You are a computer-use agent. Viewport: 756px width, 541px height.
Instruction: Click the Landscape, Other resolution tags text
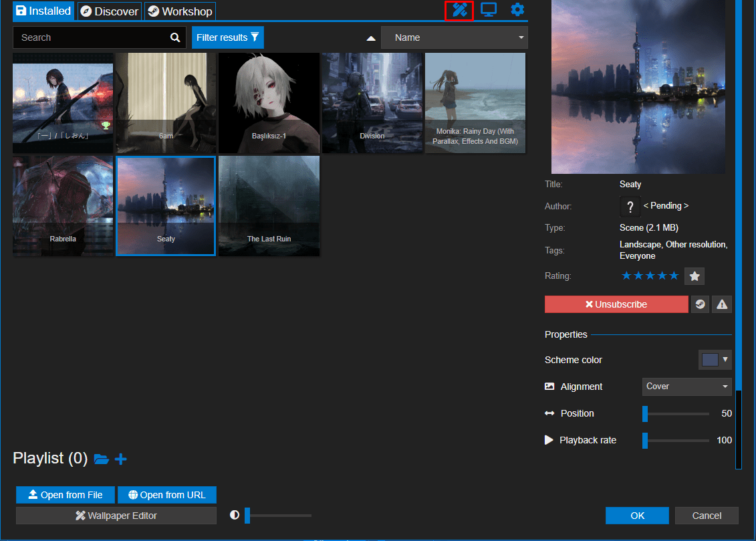673,250
